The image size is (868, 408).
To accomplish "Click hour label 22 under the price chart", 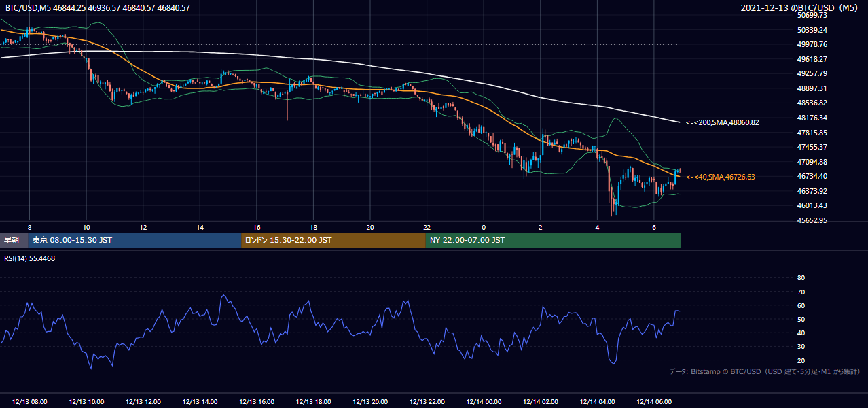I will coord(427,227).
